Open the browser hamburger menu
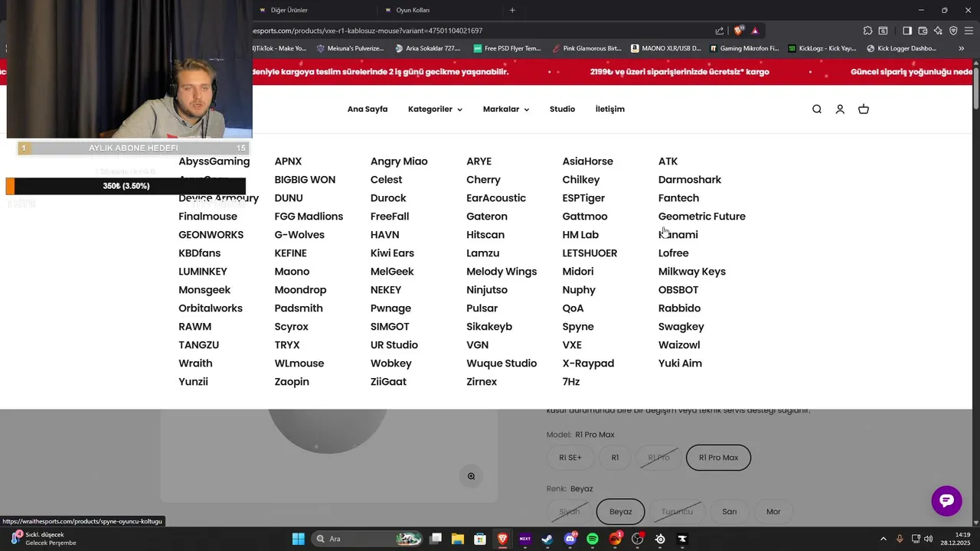Screen dimensions: 980x551 [969, 31]
